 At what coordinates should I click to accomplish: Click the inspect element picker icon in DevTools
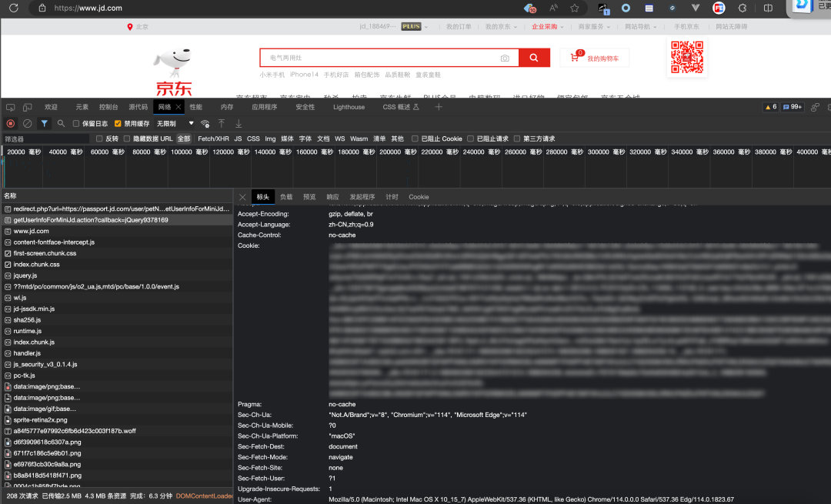[x=11, y=107]
